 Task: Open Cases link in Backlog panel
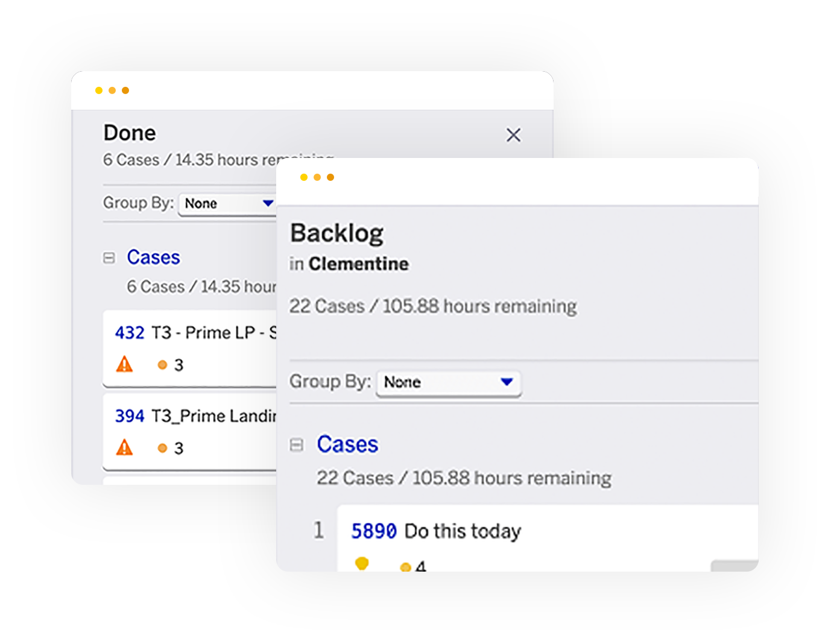click(x=347, y=444)
